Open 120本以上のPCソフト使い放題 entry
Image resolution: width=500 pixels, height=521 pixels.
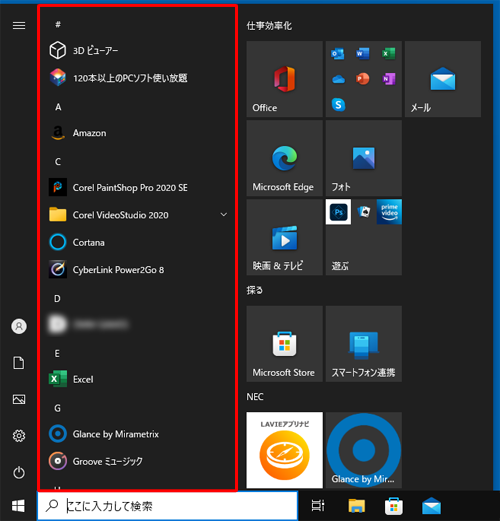[x=137, y=78]
